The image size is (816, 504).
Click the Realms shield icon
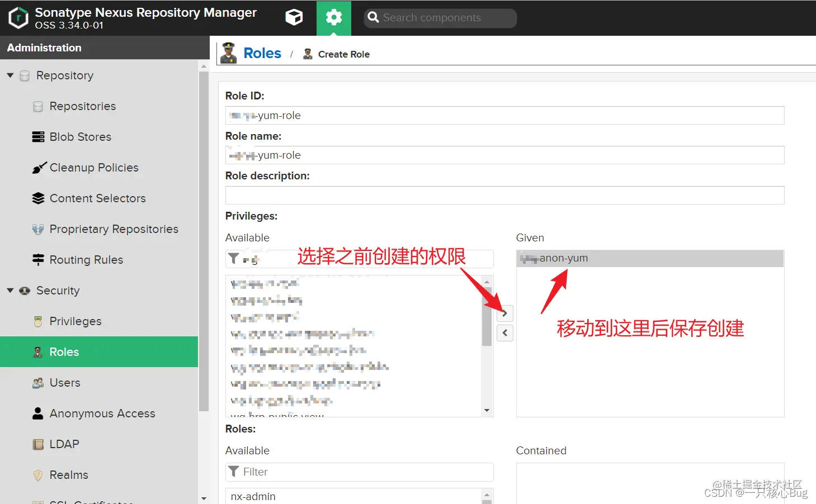pos(38,475)
